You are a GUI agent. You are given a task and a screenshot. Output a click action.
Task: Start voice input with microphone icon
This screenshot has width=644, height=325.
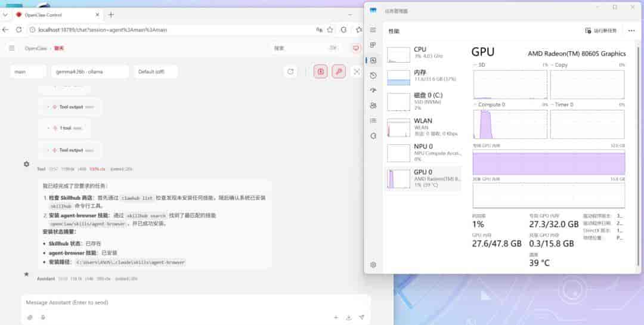pyautogui.click(x=43, y=317)
